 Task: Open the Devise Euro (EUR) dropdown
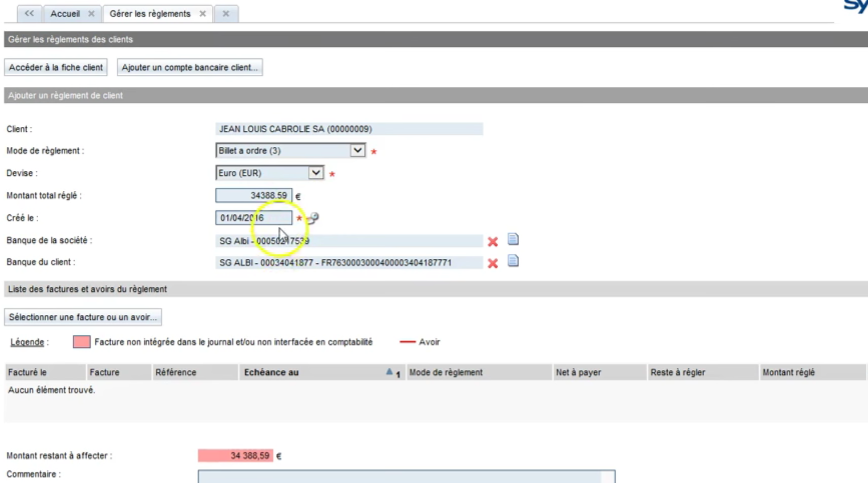[269, 173]
